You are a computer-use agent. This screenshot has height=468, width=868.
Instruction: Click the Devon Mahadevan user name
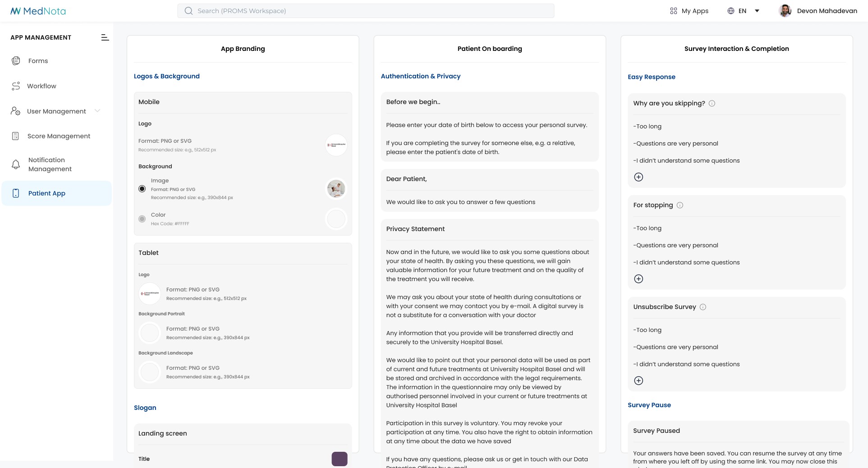click(x=827, y=11)
